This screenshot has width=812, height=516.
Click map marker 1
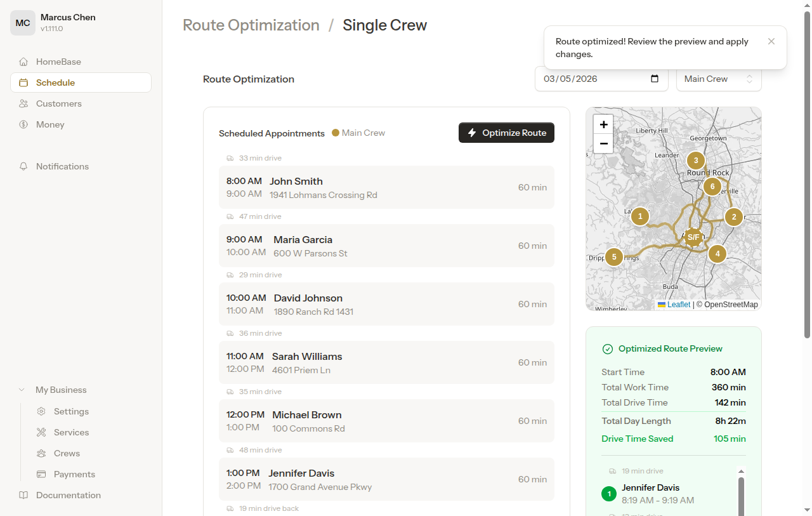640,216
